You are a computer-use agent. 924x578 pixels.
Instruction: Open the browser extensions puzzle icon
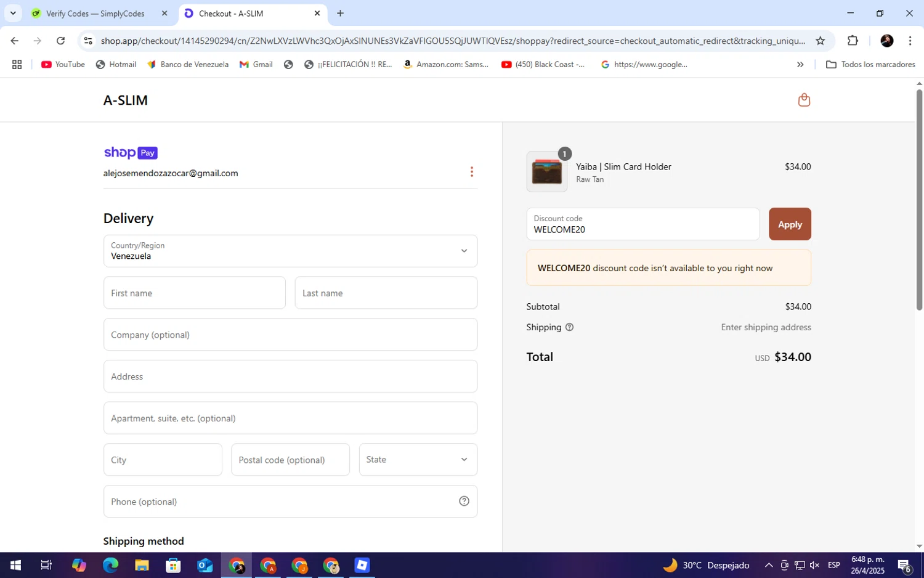point(853,41)
